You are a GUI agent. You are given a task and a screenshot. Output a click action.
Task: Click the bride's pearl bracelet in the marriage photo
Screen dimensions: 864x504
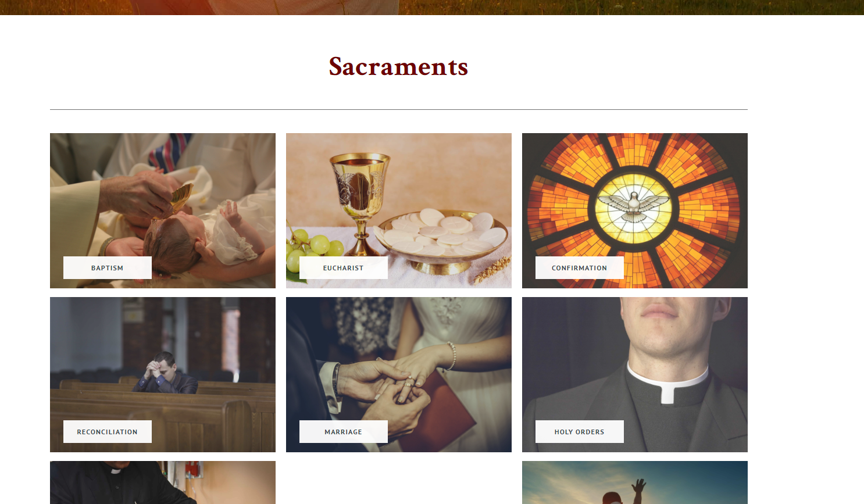tap(451, 356)
